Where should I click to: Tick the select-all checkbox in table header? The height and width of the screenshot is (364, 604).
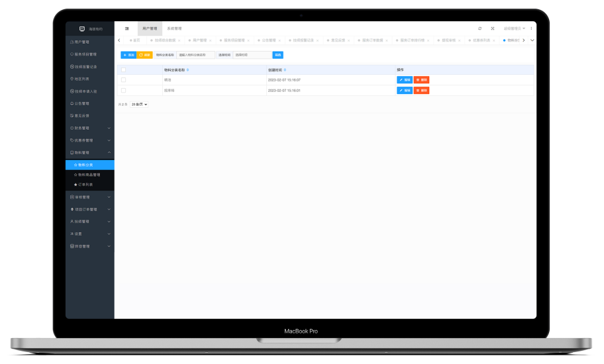coord(123,69)
